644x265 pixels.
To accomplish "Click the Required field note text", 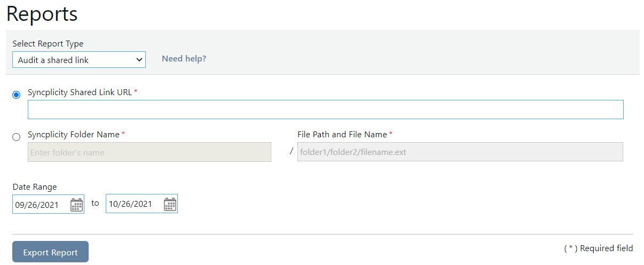I will click(x=599, y=248).
